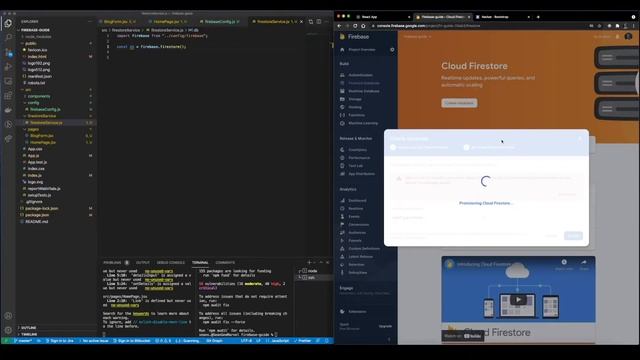
Task: Open the Docker view in activity bar
Action: (8, 109)
